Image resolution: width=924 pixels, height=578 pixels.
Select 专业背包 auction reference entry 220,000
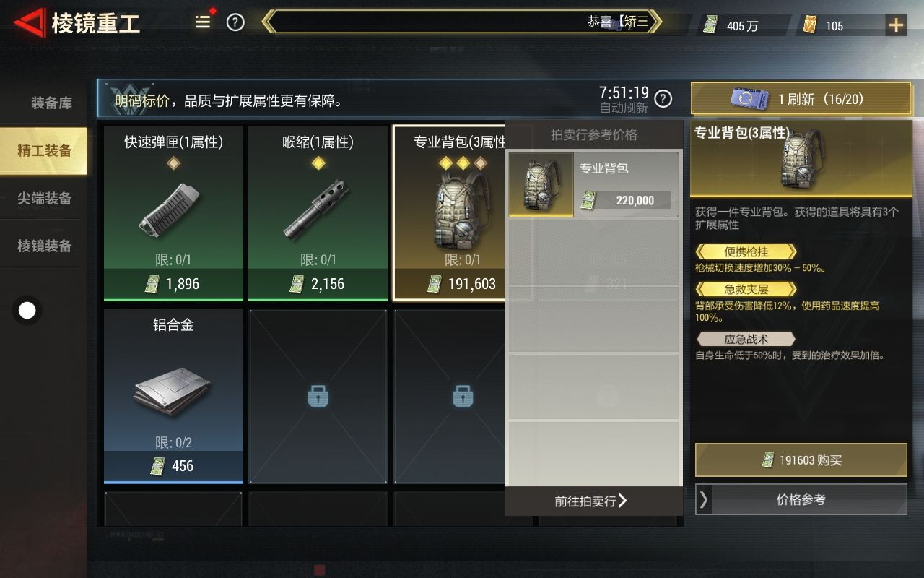[593, 184]
